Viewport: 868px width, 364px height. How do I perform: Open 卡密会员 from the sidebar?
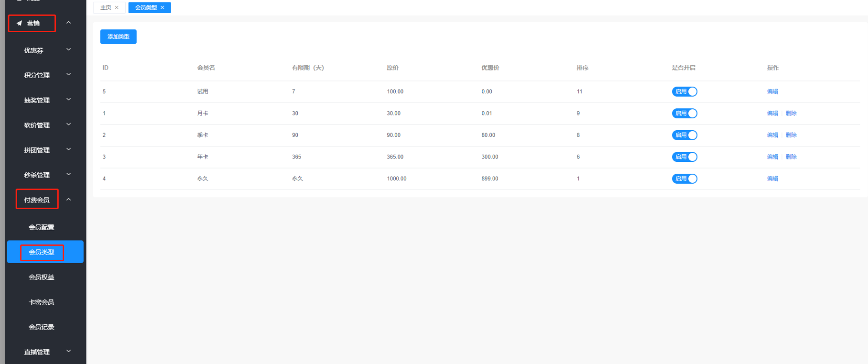[x=42, y=302]
